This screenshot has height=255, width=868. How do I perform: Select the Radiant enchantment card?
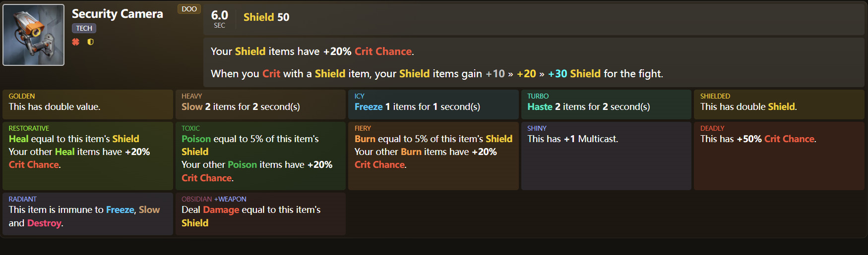88,213
